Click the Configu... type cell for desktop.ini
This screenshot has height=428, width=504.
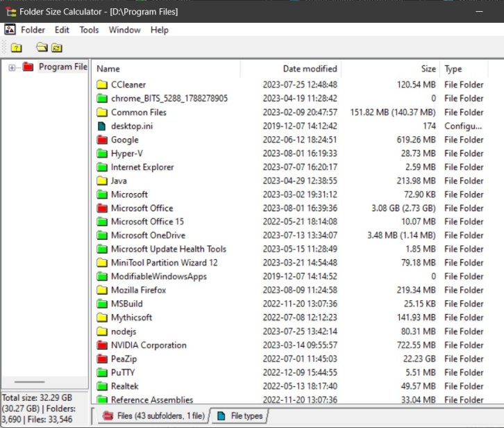coord(463,126)
